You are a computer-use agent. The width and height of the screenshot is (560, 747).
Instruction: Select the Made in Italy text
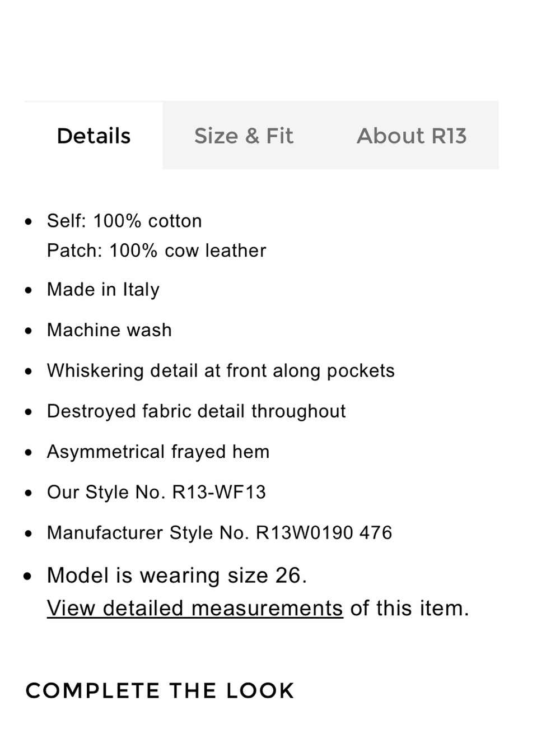104,290
